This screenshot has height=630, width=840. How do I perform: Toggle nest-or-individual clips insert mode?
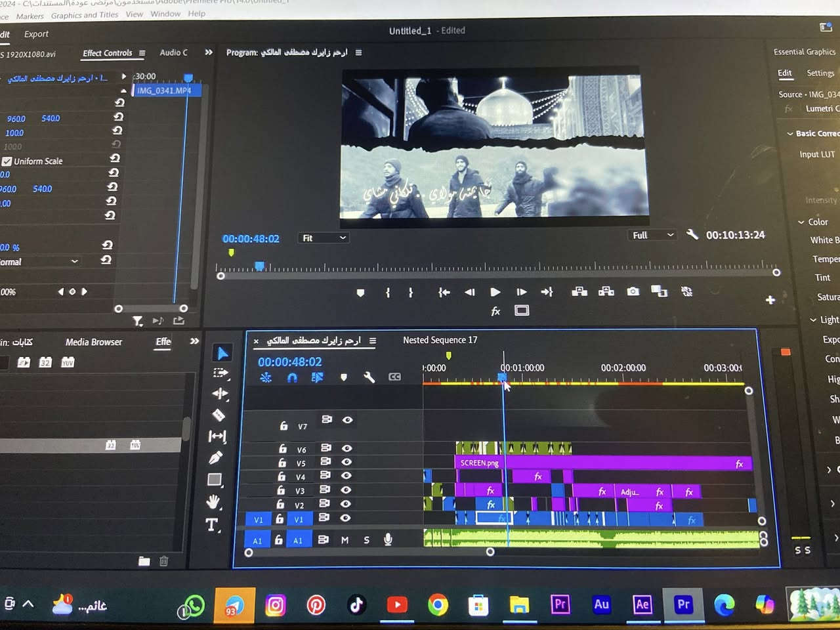pos(266,377)
